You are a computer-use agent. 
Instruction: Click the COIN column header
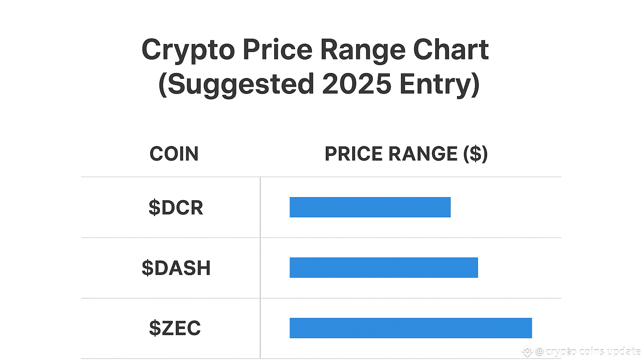pos(174,154)
